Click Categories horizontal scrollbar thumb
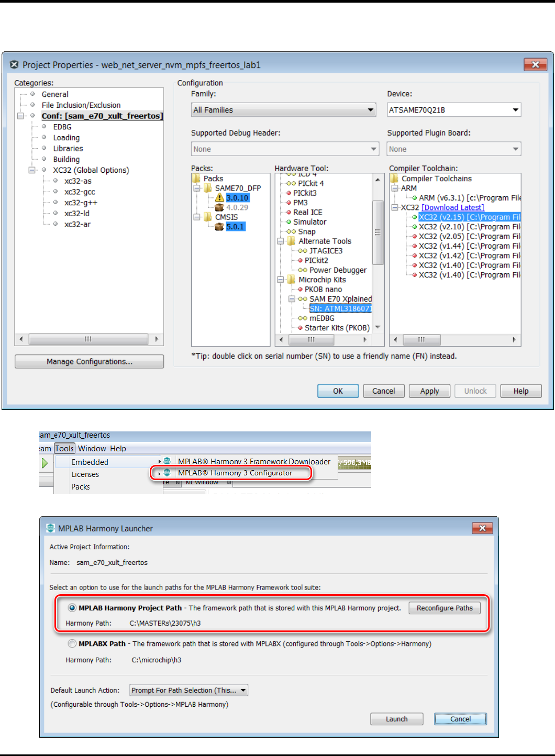This screenshot has height=756, width=555. click(x=88, y=339)
